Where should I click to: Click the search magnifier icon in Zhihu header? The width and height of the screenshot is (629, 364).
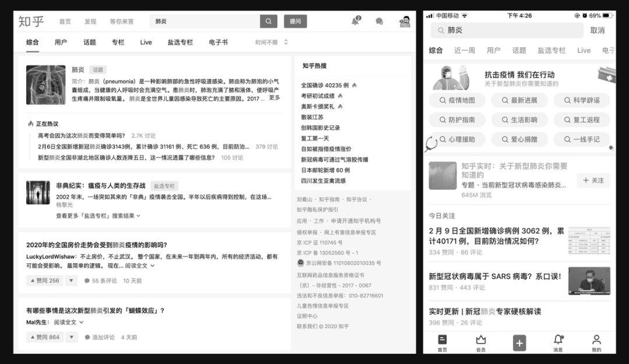tap(268, 22)
